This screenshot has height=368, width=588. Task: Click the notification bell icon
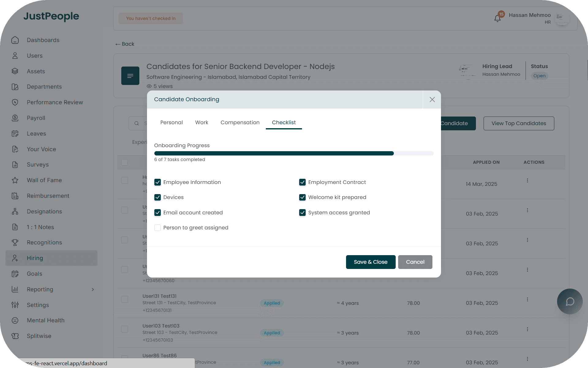pos(497,18)
